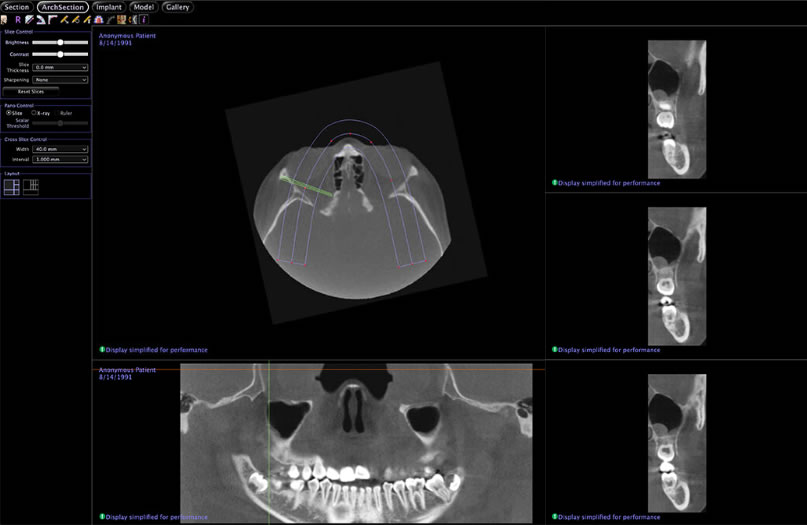Viewport: 807px width, 525px height.
Task: Click the info 'i' toolbar icon
Action: click(144, 19)
